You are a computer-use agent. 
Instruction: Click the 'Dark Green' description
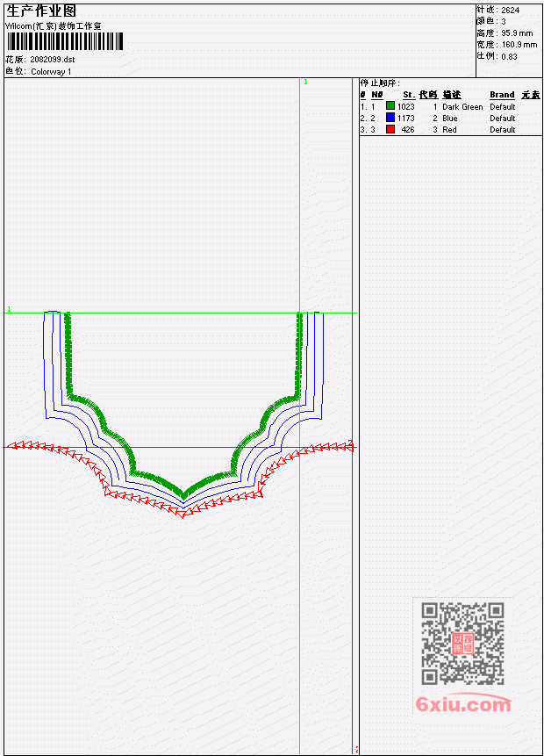(x=462, y=106)
